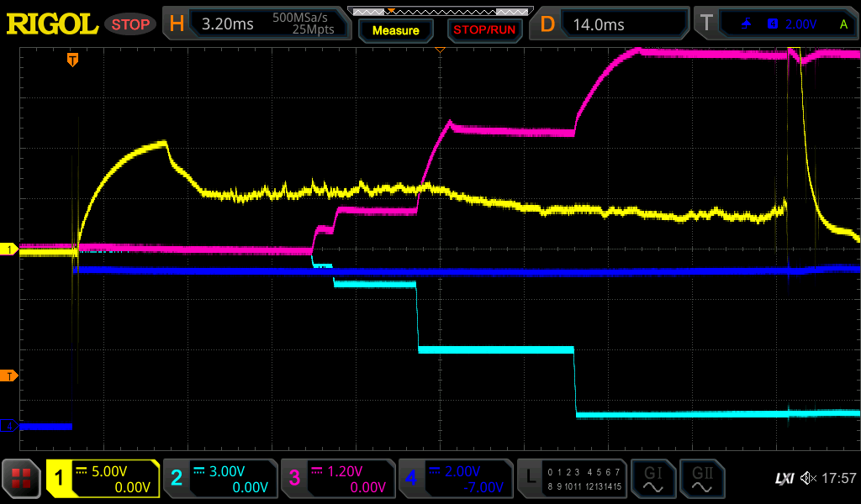Click the LXI network status icon
The width and height of the screenshot is (861, 504).
[784, 479]
